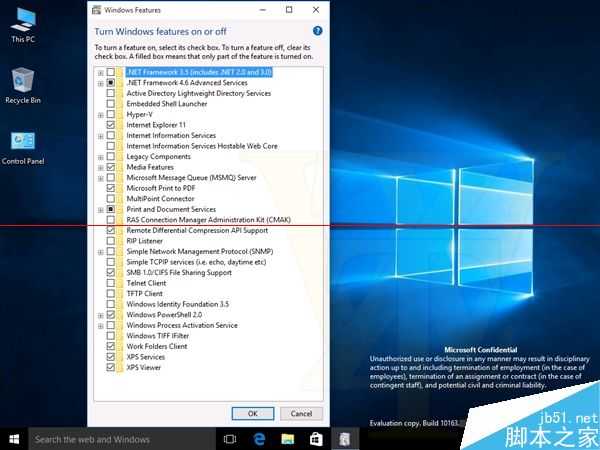Check Windows Identity Foundation 3.5 box
This screenshot has height=450, width=600.
point(111,304)
